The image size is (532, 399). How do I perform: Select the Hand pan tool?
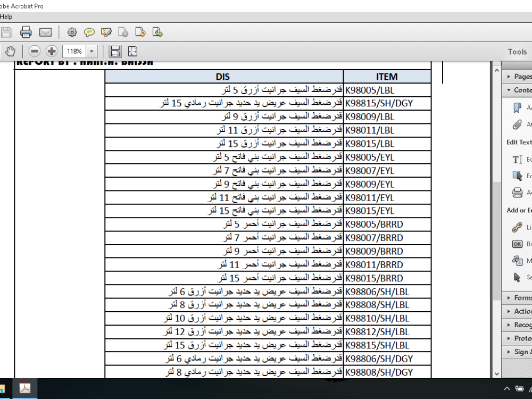(10, 52)
